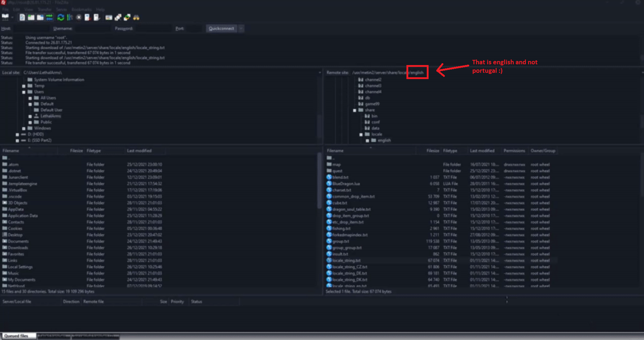Open the directory listing filters dialog
644x340 pixels.
click(109, 17)
